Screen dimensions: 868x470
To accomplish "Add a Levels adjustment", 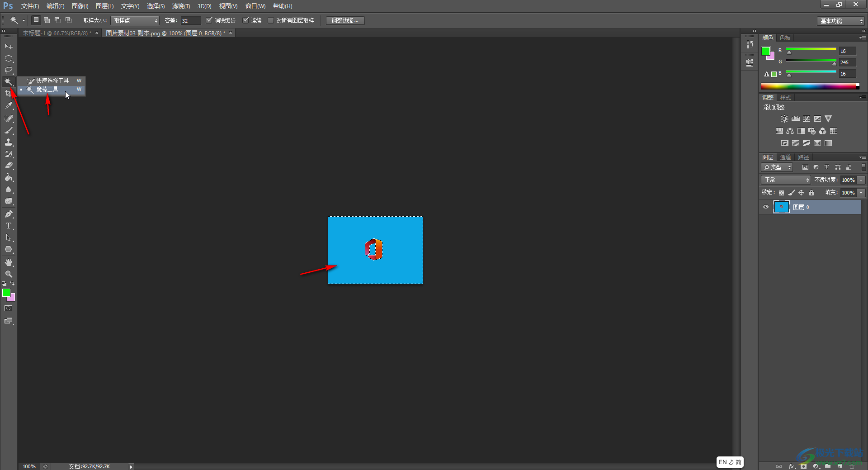I will pyautogui.click(x=796, y=119).
